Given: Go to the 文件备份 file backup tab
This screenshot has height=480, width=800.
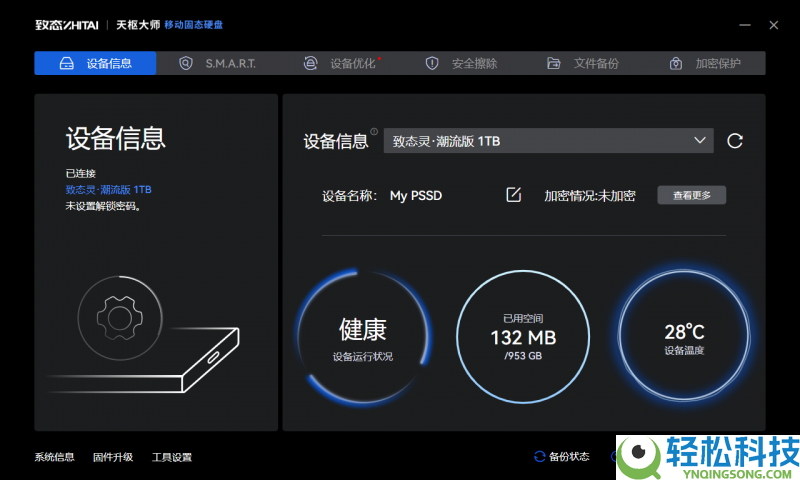Looking at the screenshot, I should (x=584, y=64).
